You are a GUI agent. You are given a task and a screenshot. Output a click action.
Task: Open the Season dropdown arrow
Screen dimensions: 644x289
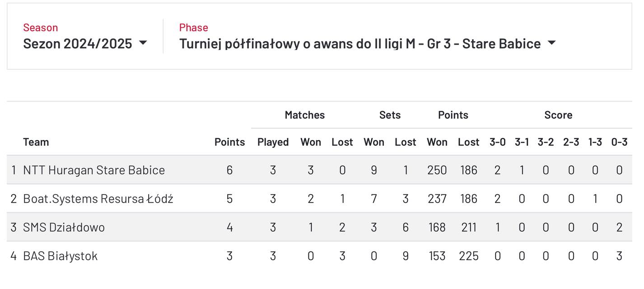tap(143, 43)
